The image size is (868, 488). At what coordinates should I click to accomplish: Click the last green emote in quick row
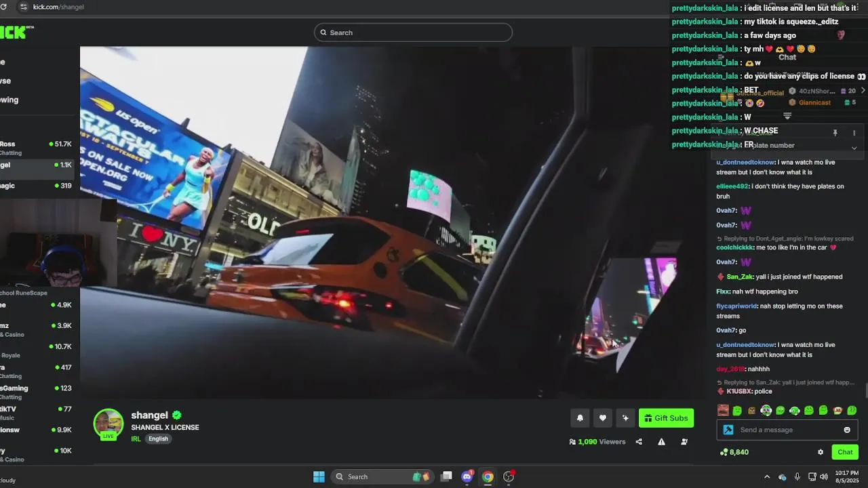[852, 411]
